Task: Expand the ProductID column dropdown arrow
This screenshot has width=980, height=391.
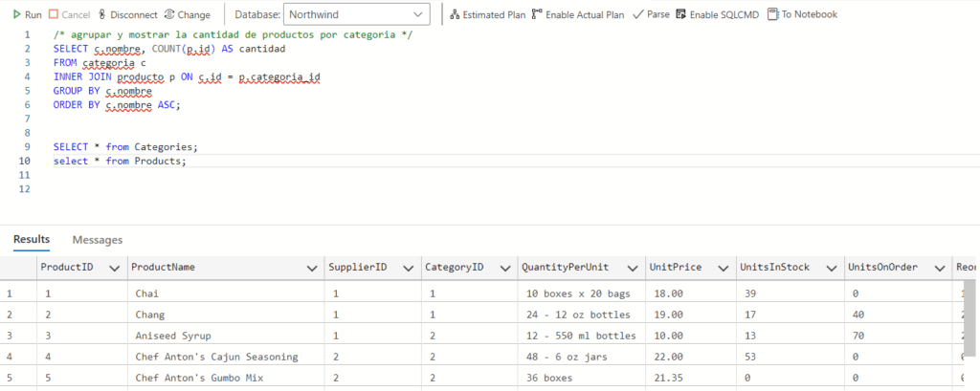Action: pyautogui.click(x=114, y=268)
